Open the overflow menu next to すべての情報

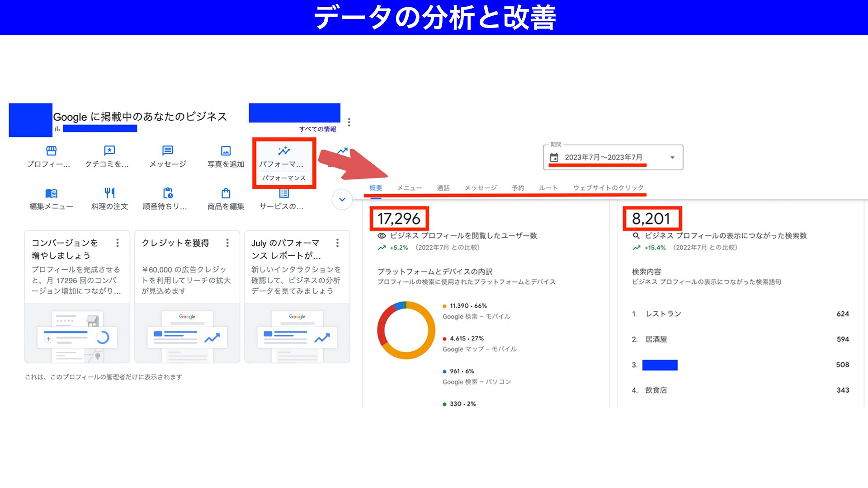coord(349,122)
